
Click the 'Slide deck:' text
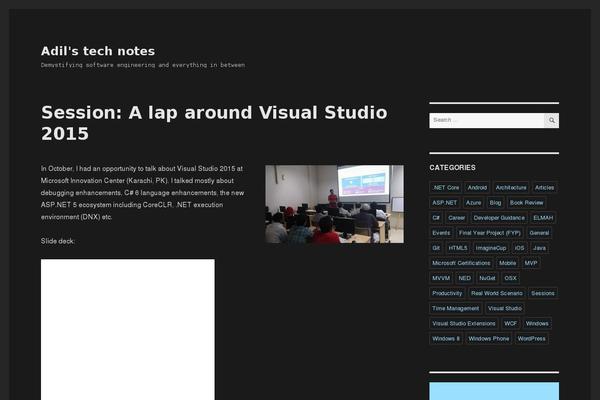tap(58, 241)
